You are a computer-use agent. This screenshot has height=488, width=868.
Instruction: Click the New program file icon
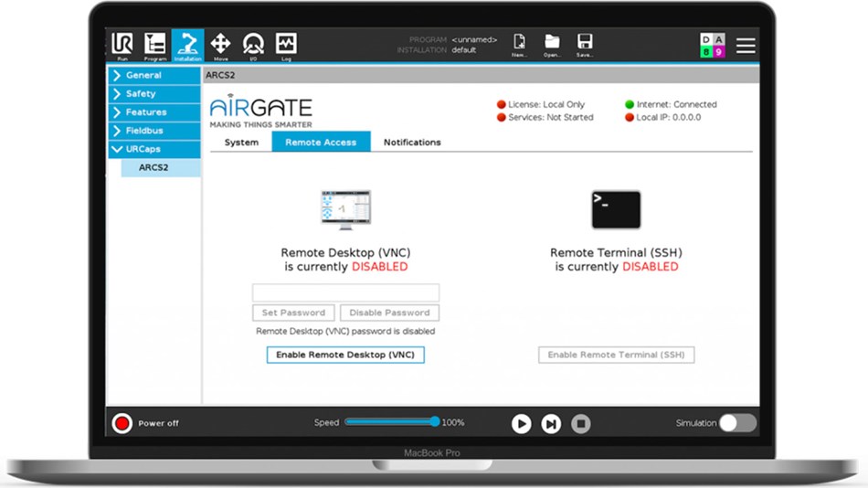coord(519,45)
